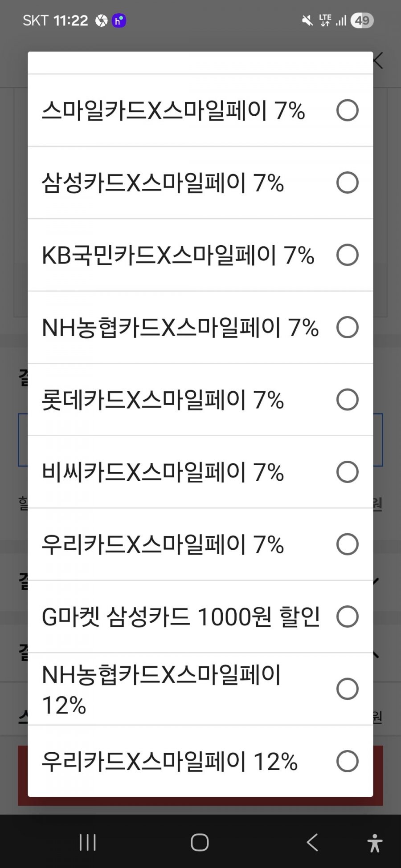401x868 pixels.
Task: Tap the purple h app notification icon
Action: [119, 20]
